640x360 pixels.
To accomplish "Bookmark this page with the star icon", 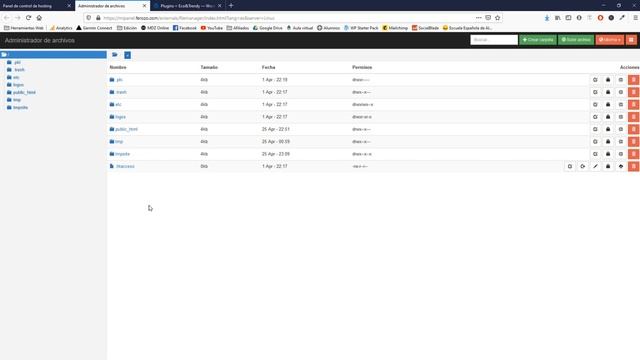I will coord(498,18).
